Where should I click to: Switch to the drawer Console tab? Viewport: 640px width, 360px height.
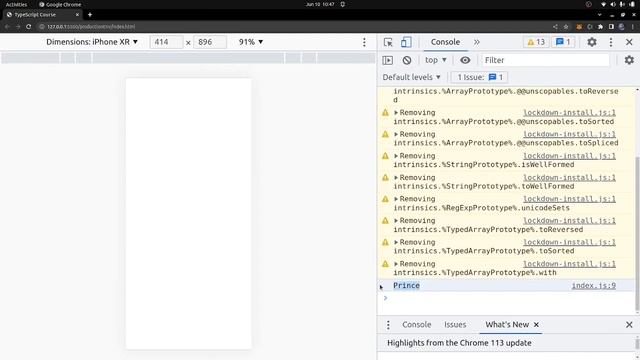coord(416,325)
